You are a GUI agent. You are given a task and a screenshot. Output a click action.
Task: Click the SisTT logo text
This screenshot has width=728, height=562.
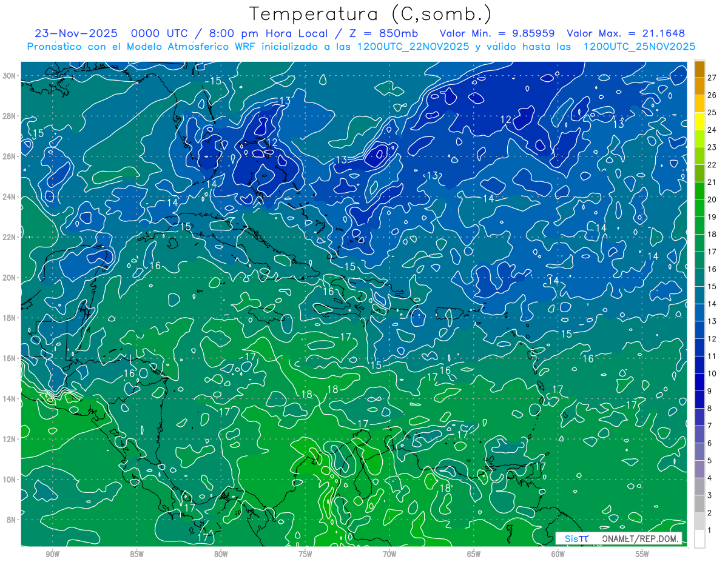[x=576, y=538]
